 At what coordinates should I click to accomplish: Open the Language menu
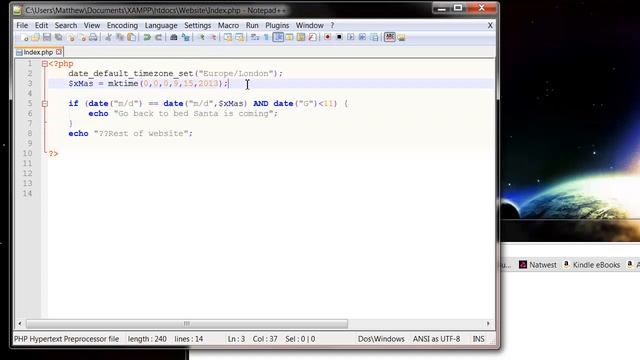[161, 25]
